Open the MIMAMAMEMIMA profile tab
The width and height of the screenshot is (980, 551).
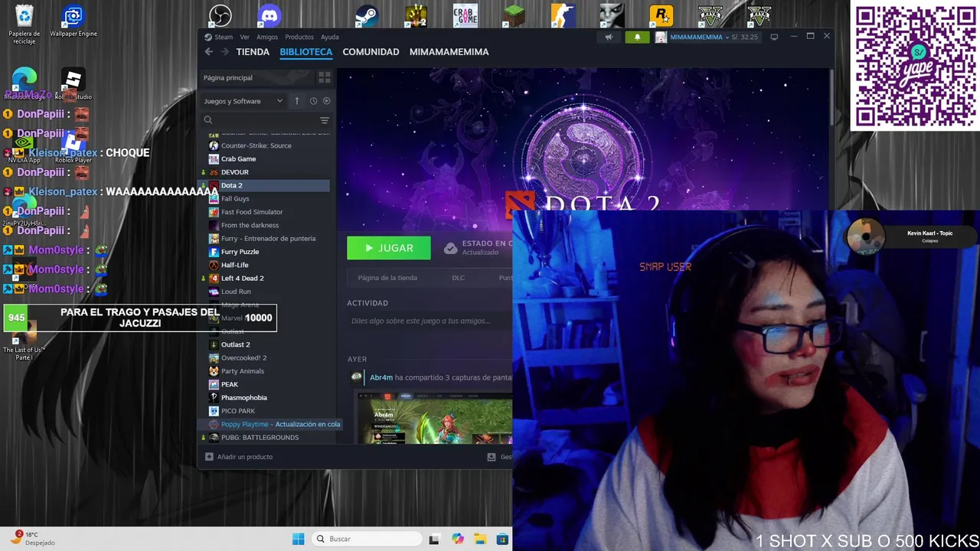(x=449, y=52)
